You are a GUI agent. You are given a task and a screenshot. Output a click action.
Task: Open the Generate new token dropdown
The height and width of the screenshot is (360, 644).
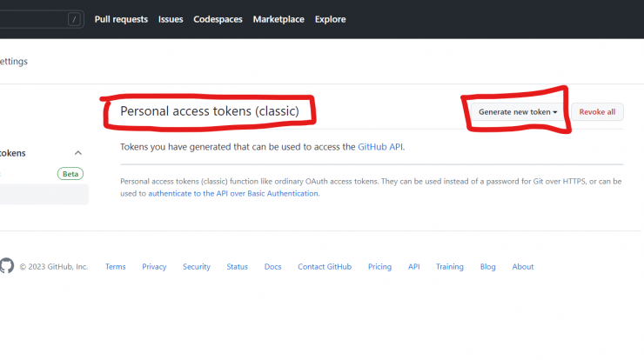pos(518,111)
